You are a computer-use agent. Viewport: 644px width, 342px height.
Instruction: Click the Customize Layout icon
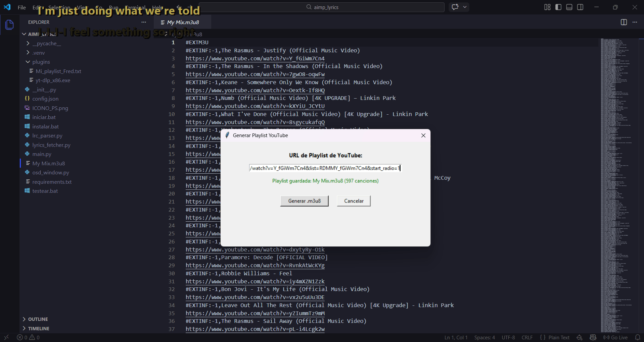(x=547, y=7)
